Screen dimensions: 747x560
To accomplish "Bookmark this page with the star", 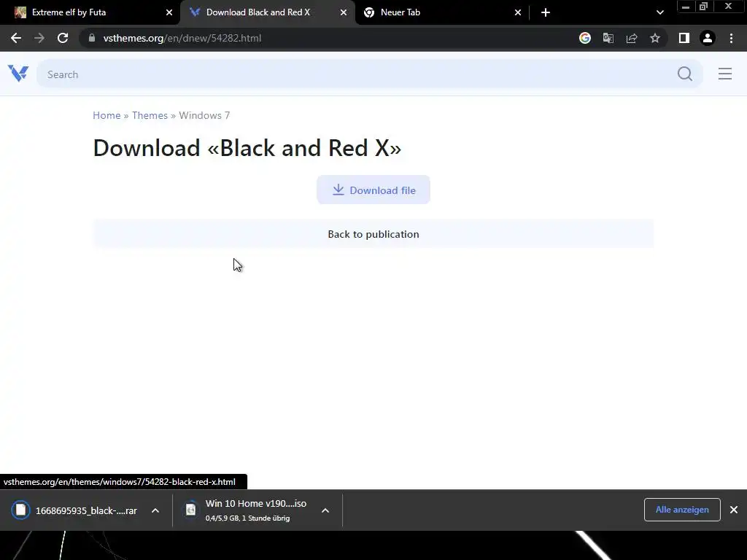I will [x=655, y=38].
